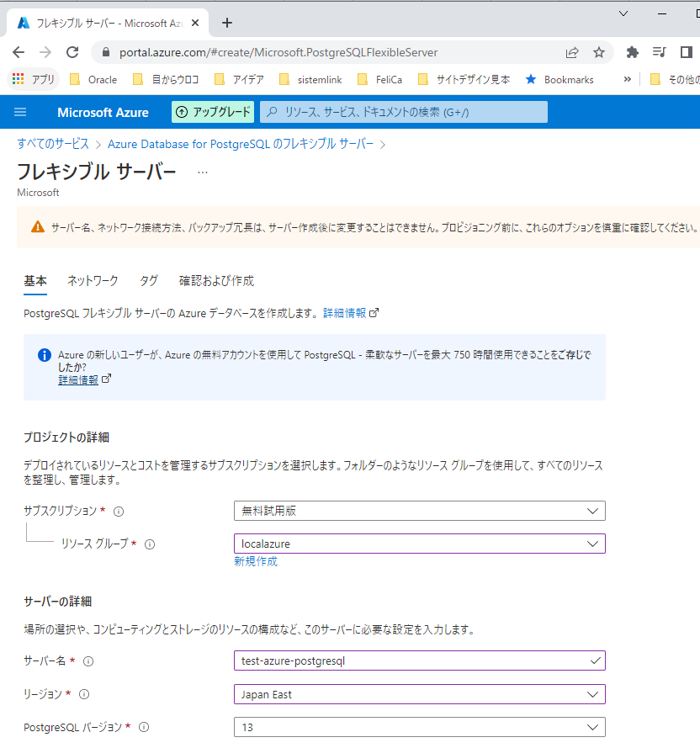The width and height of the screenshot is (700, 748).
Task: Open the info tooltip beside PostgreSQL バージョン
Action: point(143,727)
